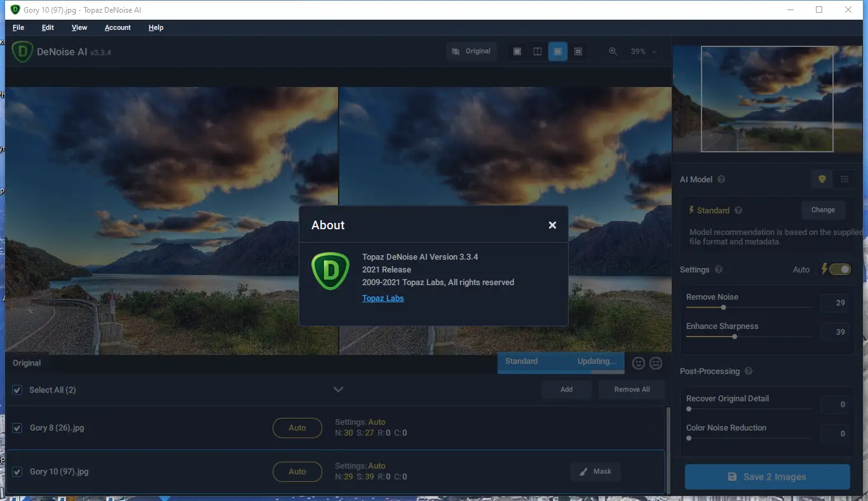868x501 pixels.
Task: Open the File menu
Action: click(18, 27)
